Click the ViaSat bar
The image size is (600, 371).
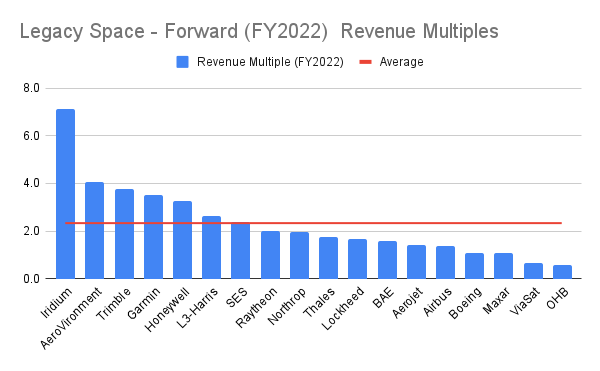pyautogui.click(x=533, y=271)
